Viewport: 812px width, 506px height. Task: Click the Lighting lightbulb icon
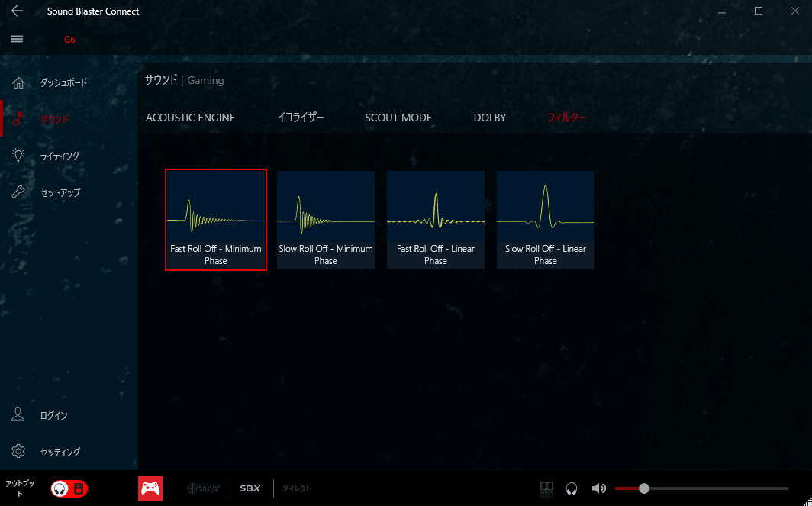pos(18,156)
